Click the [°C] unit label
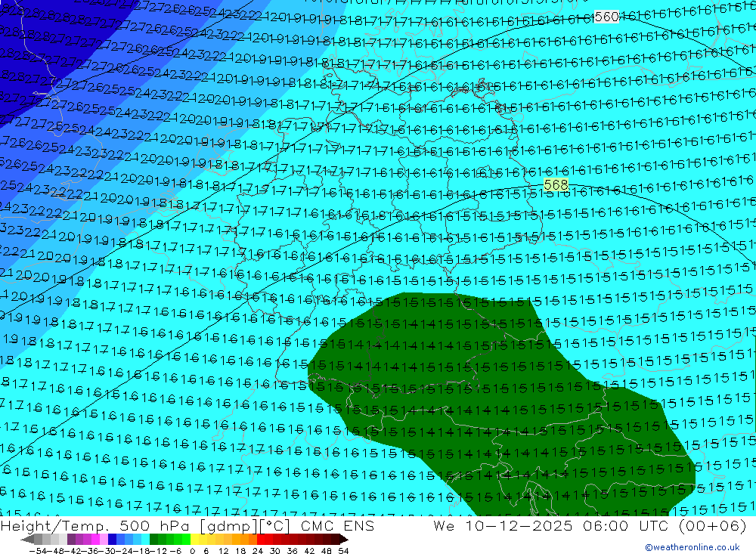This screenshot has width=756, height=554. [x=275, y=526]
